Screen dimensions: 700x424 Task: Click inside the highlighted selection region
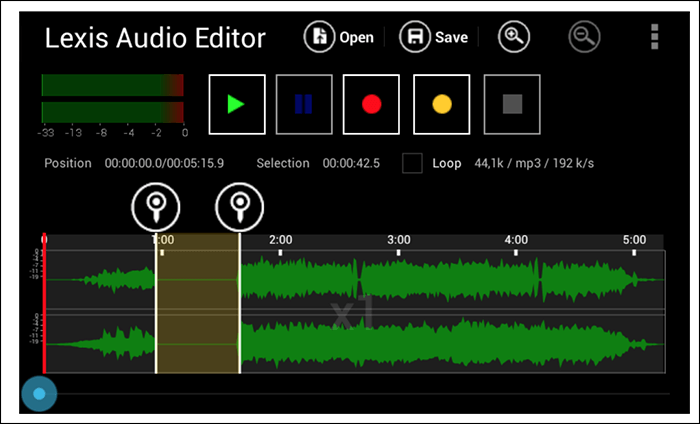point(198,303)
